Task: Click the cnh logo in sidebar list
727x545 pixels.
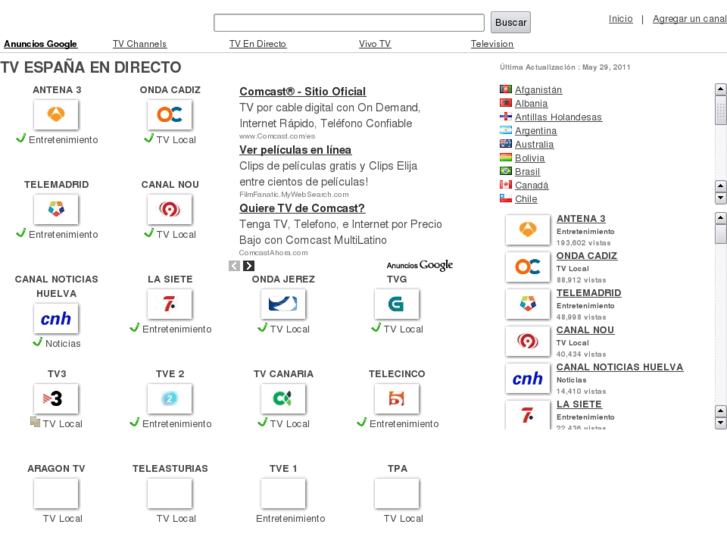Action: point(528,378)
